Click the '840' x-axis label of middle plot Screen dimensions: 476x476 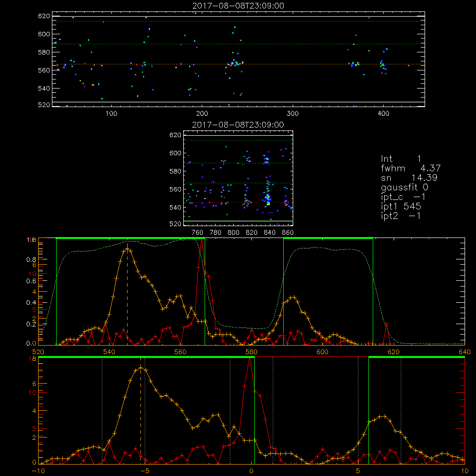pos(269,233)
